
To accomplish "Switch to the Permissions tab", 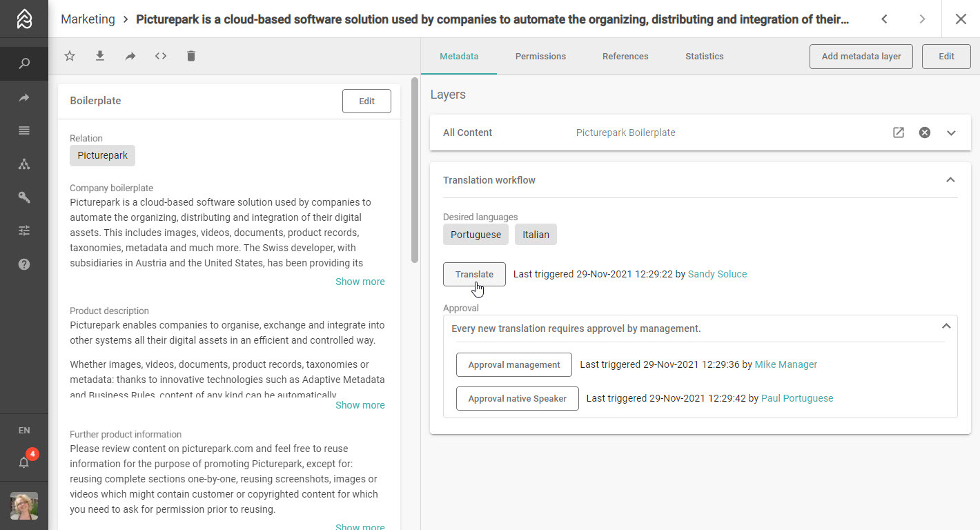I will point(540,56).
